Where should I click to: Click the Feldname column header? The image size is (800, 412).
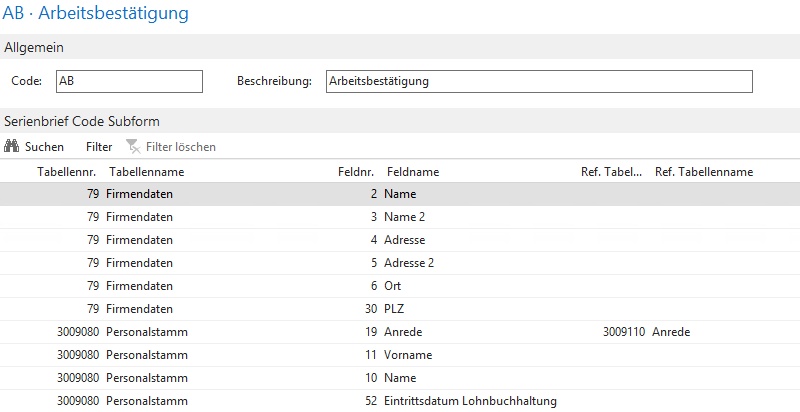tap(412, 172)
